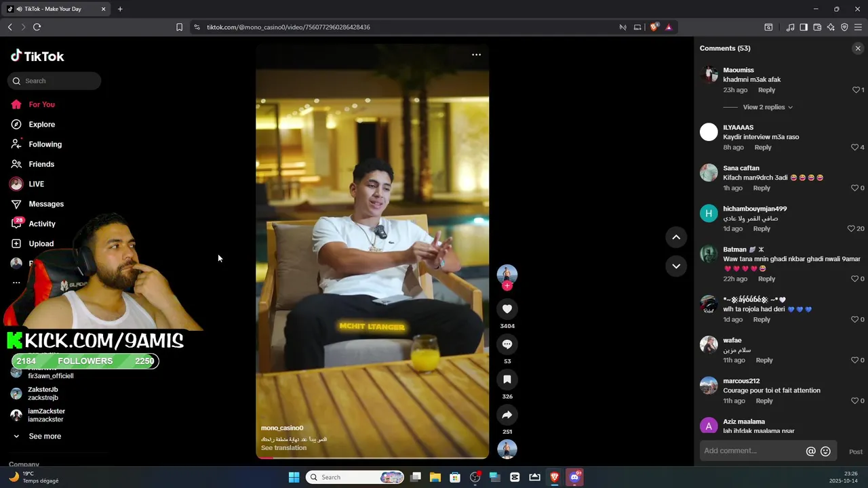Open the browser hamburger menu
Image resolution: width=868 pixels, height=488 pixels.
(x=858, y=27)
